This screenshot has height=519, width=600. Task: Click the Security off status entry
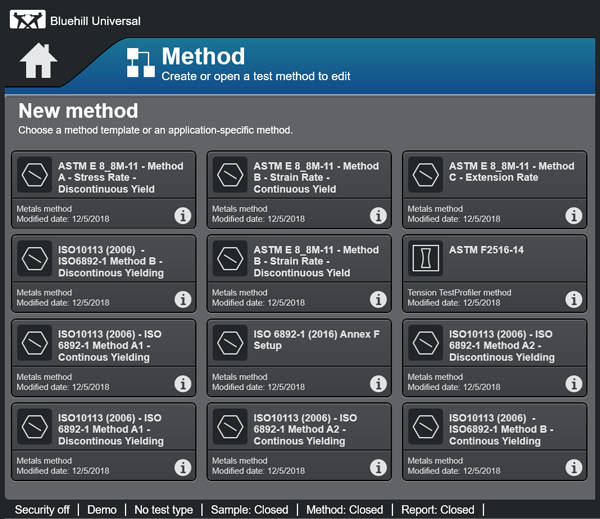(42, 510)
